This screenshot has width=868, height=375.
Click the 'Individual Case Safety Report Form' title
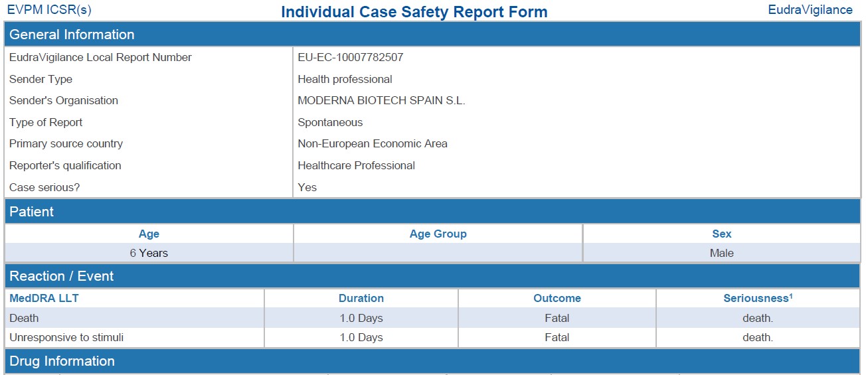pyautogui.click(x=414, y=12)
